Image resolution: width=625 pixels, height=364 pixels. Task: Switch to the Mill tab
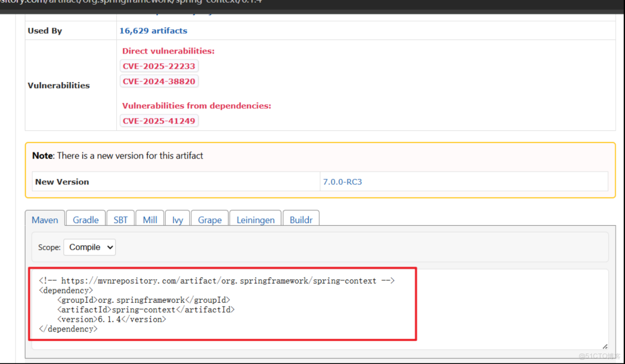coord(150,218)
